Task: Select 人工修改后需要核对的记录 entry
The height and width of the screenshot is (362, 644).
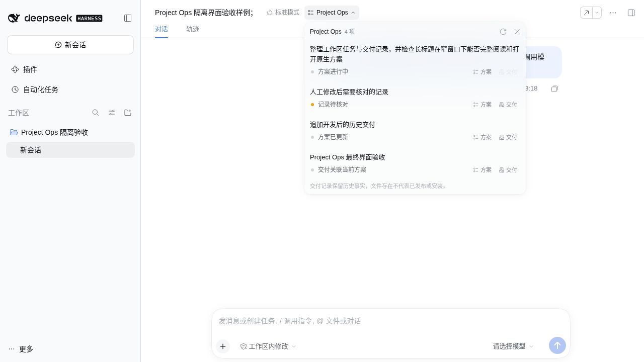Action: coord(349,92)
